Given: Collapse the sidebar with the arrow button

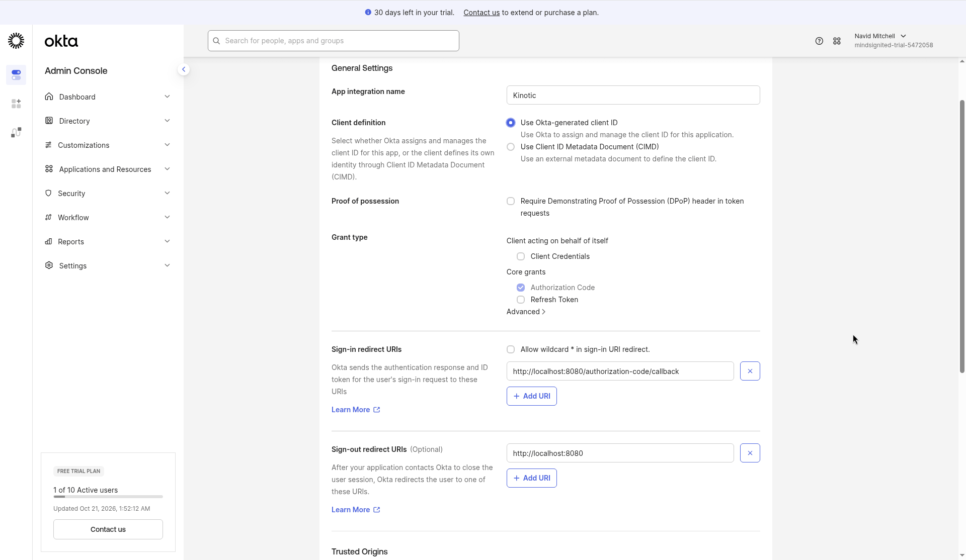Looking at the screenshot, I should 184,69.
